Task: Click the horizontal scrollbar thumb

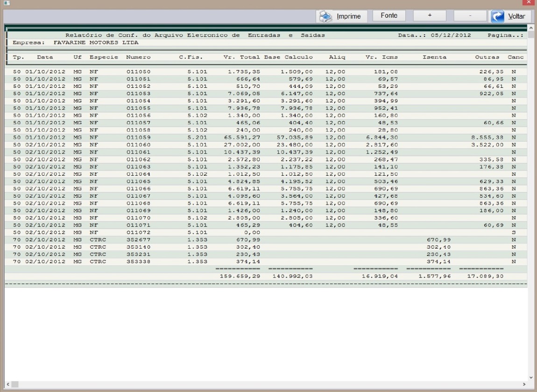Action: point(15,384)
